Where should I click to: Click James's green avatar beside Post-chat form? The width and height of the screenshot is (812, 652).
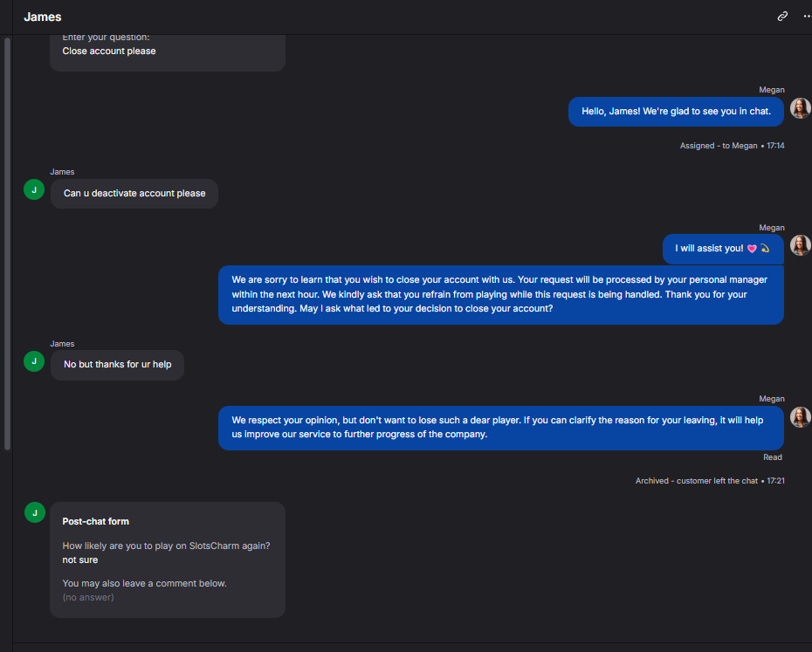pos(35,512)
